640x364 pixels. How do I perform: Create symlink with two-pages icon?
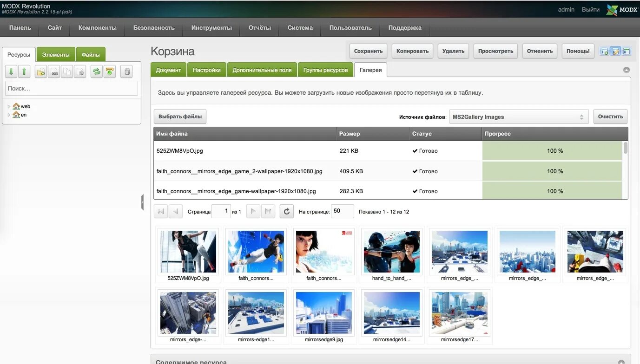67,71
